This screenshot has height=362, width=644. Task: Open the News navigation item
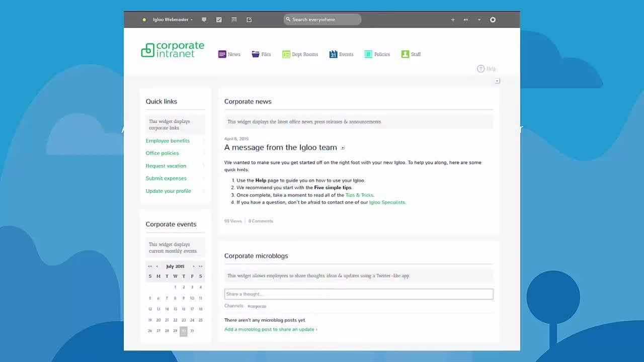pos(234,54)
